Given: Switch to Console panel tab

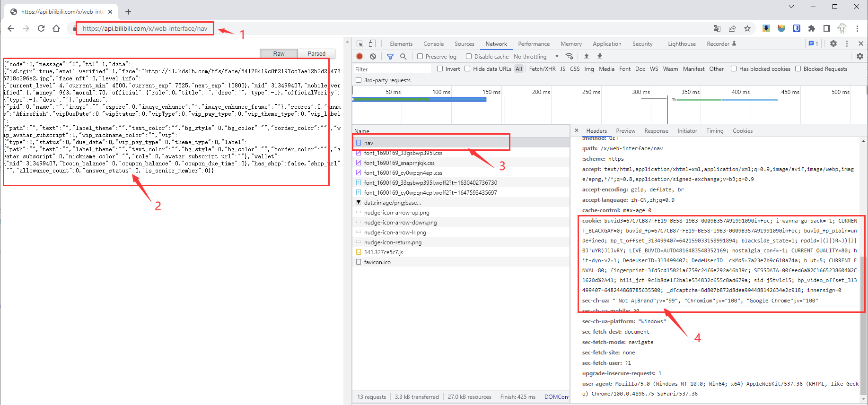Looking at the screenshot, I should click(x=434, y=43).
